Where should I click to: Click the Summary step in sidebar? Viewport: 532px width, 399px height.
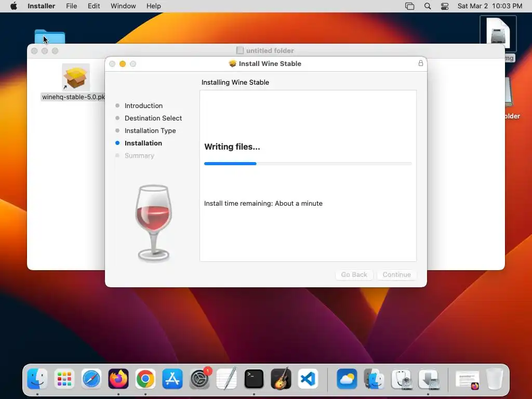point(139,156)
